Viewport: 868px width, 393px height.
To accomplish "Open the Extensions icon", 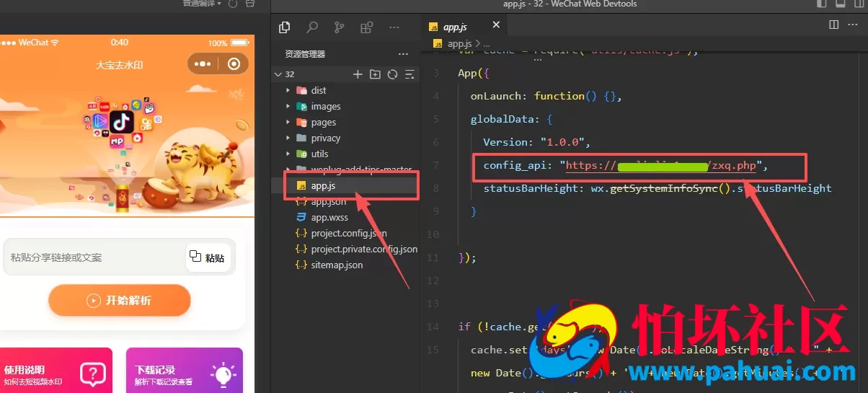I will [367, 27].
